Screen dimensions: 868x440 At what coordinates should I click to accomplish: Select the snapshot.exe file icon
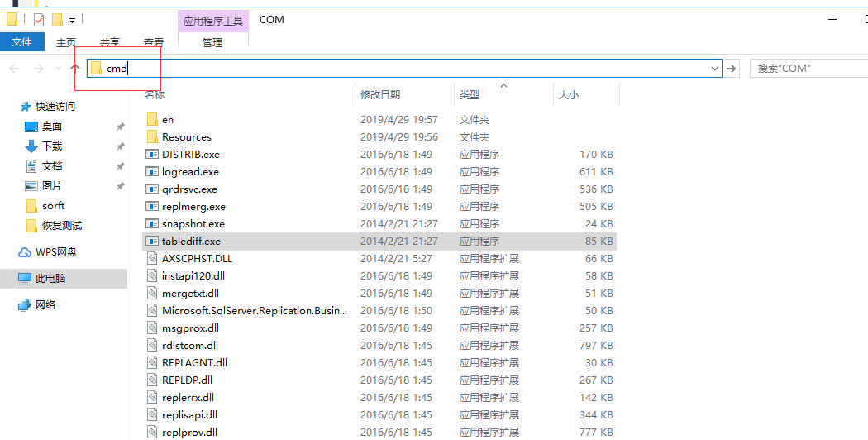tap(152, 224)
